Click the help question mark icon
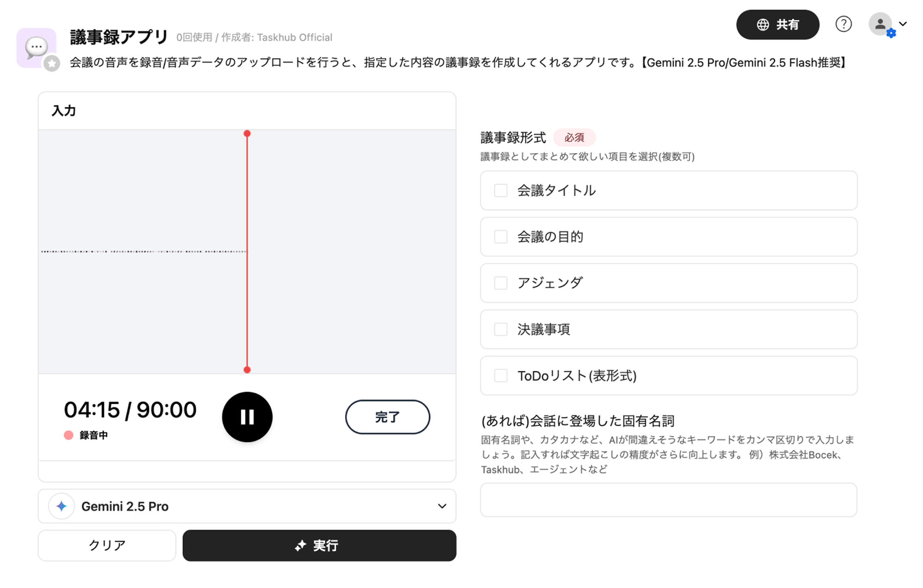 [x=843, y=24]
